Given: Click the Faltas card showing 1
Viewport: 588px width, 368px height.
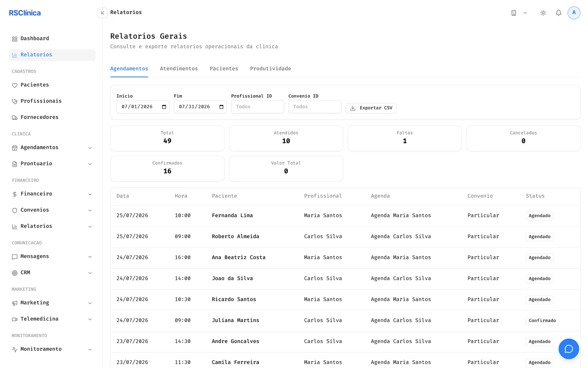Looking at the screenshot, I should pyautogui.click(x=405, y=138).
